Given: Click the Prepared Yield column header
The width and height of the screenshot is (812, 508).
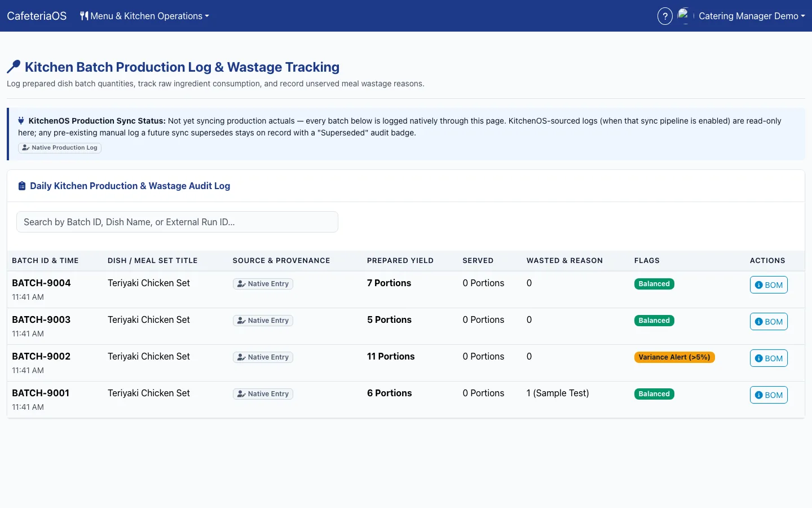Looking at the screenshot, I should point(400,261).
